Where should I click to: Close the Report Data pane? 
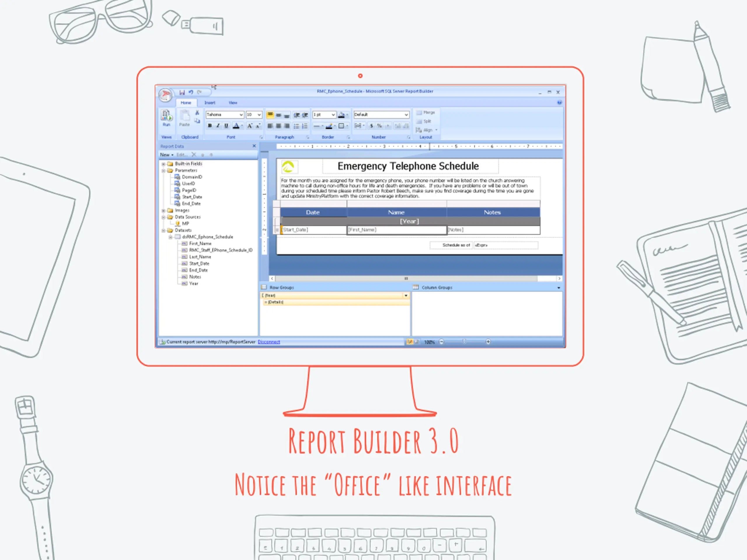254,146
